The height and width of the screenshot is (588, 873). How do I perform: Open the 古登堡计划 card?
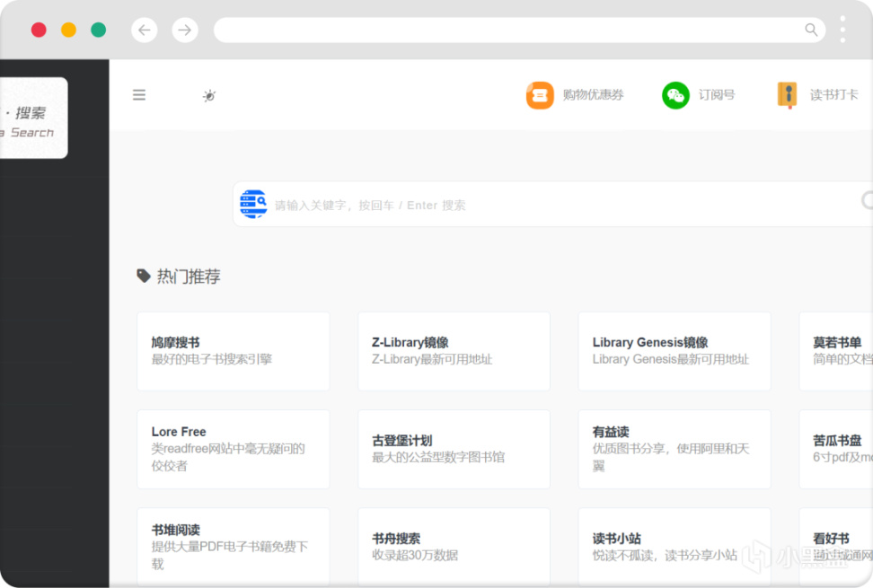click(454, 450)
